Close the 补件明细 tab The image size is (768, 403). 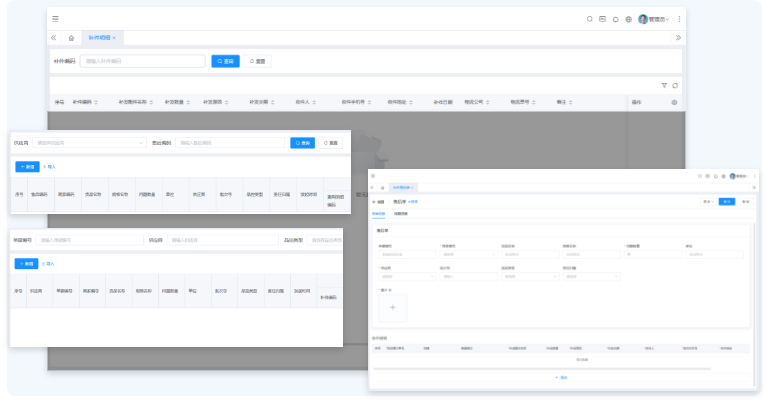tap(114, 38)
